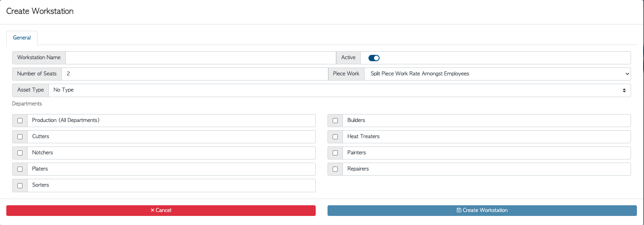
Task: Click the Number of Seats field
Action: [195, 74]
